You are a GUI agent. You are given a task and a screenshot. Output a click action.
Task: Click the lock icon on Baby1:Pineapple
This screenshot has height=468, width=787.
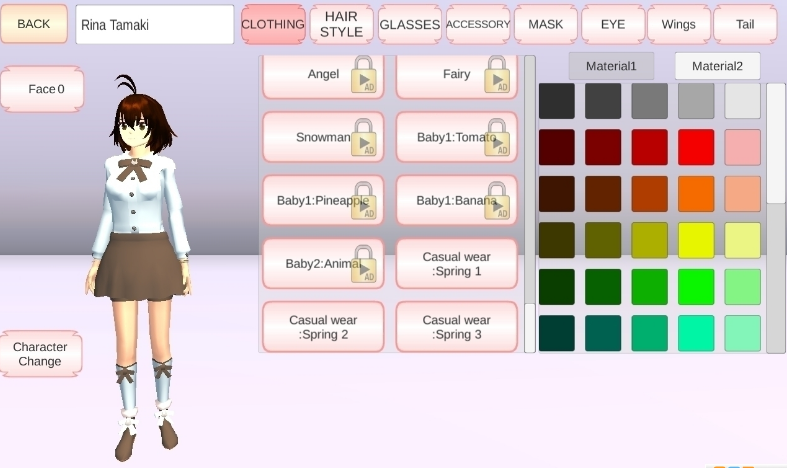(x=363, y=201)
